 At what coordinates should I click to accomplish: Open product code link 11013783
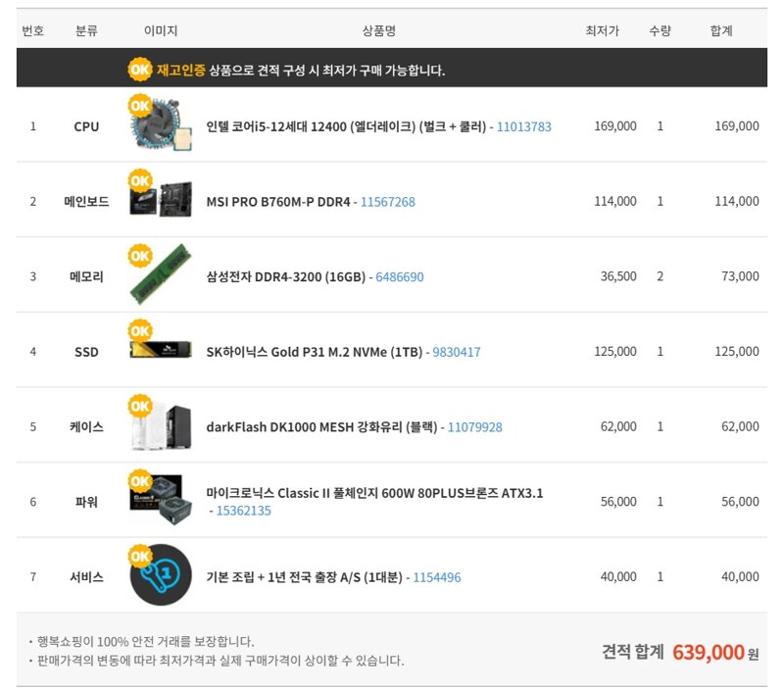[524, 126]
